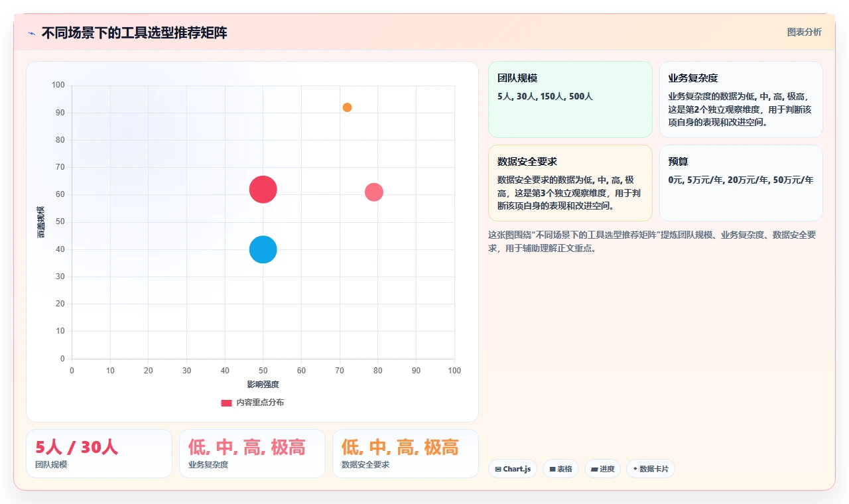Screen dimensions: 849x504
Task: Click the page title 不同场景下的工具选型推荐矩阵
Action: [135, 33]
